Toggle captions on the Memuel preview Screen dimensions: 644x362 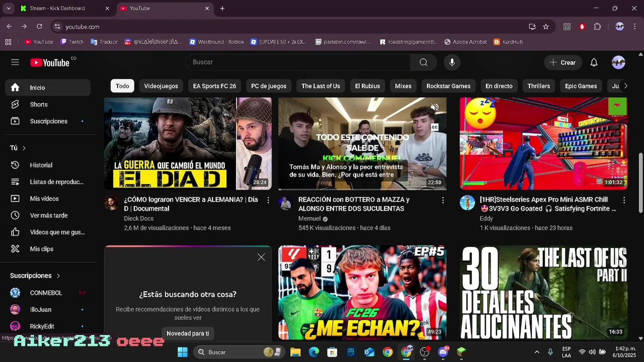click(435, 127)
